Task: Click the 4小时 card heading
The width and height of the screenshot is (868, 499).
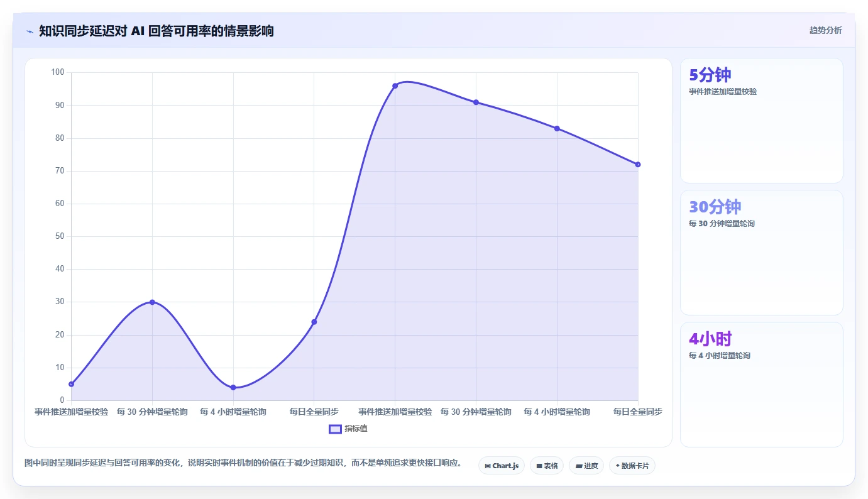Action: tap(710, 339)
